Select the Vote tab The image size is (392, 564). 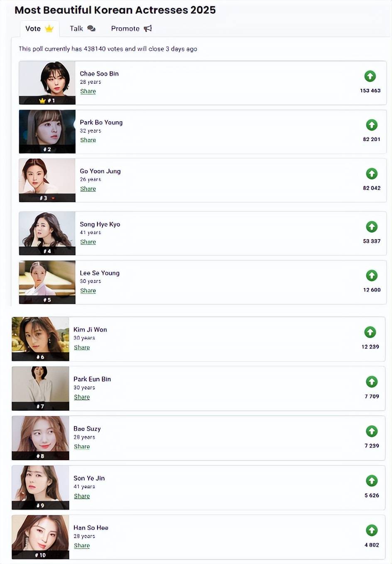(39, 29)
